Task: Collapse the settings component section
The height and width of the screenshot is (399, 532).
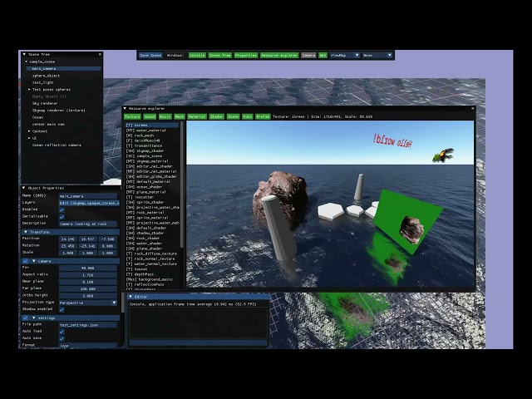Action: click(33, 318)
